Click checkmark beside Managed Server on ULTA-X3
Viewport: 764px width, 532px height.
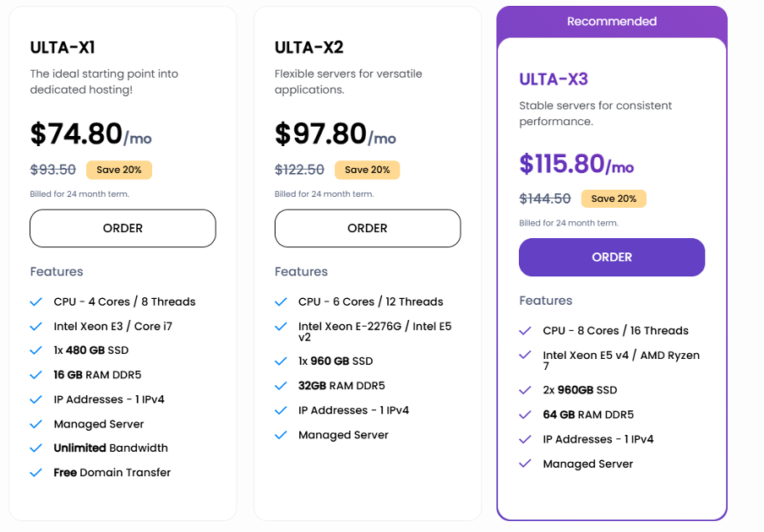pos(525,464)
